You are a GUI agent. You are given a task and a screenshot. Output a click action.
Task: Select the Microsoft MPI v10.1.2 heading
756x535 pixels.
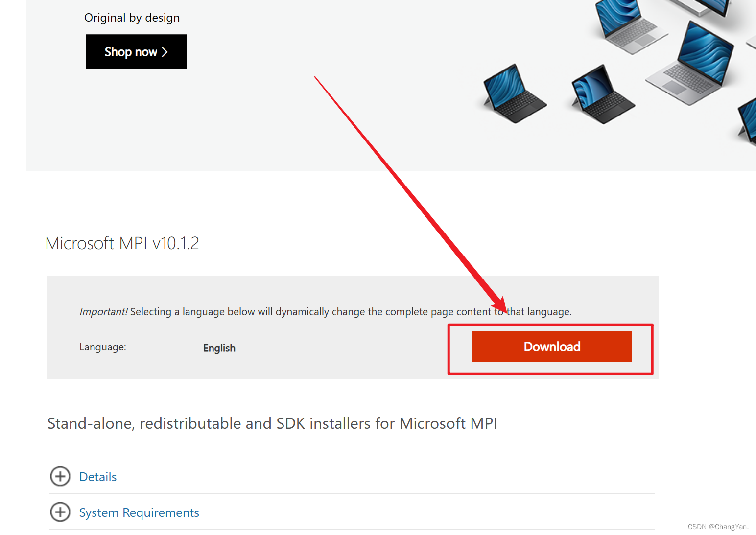coord(122,243)
